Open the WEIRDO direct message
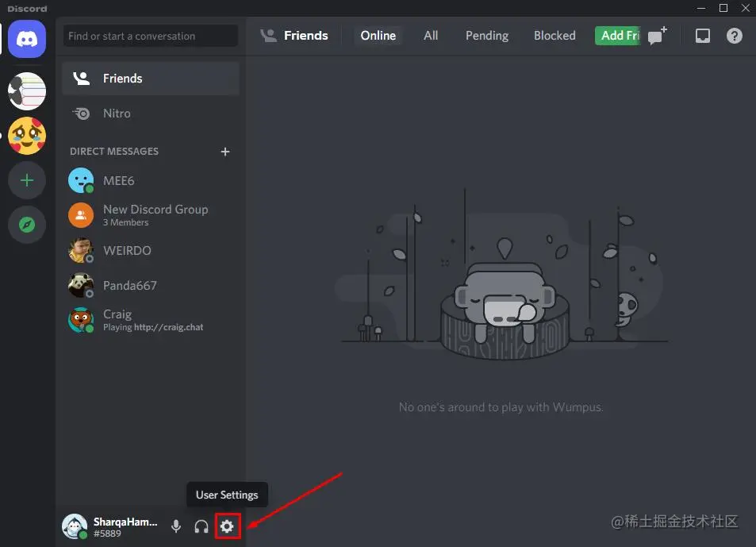 (x=151, y=250)
